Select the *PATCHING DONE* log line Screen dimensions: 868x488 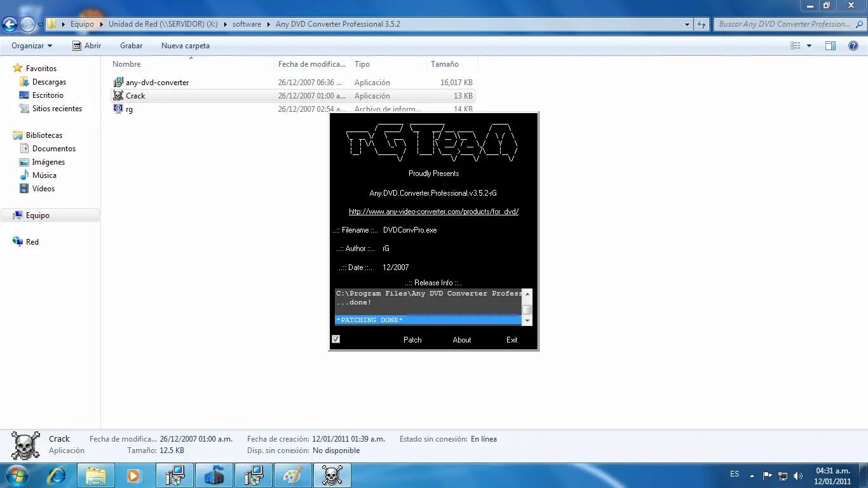pos(428,320)
